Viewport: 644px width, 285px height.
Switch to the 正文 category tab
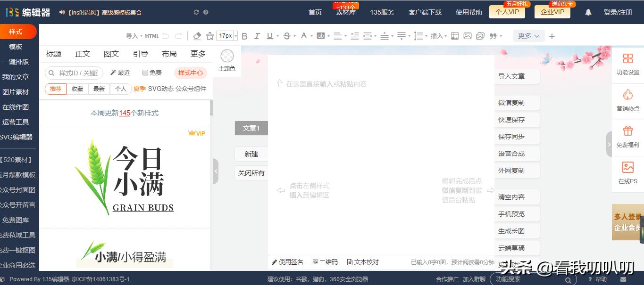click(82, 54)
